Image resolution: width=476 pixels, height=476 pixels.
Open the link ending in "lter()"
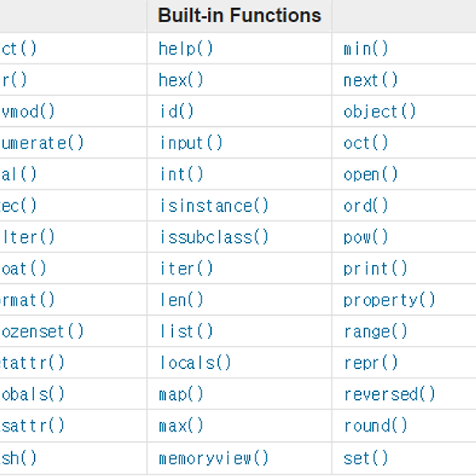tap(27, 238)
